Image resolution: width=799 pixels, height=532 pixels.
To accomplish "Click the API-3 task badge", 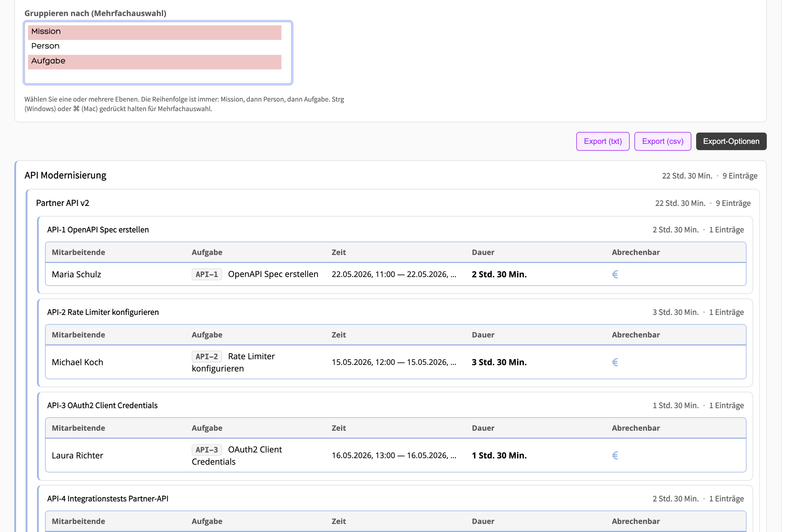I will coord(206,449).
